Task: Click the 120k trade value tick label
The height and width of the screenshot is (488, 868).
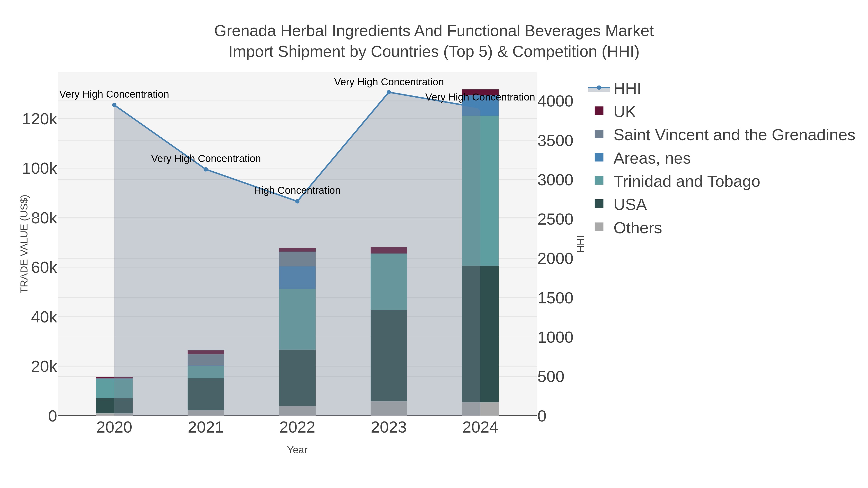Action: coord(40,119)
